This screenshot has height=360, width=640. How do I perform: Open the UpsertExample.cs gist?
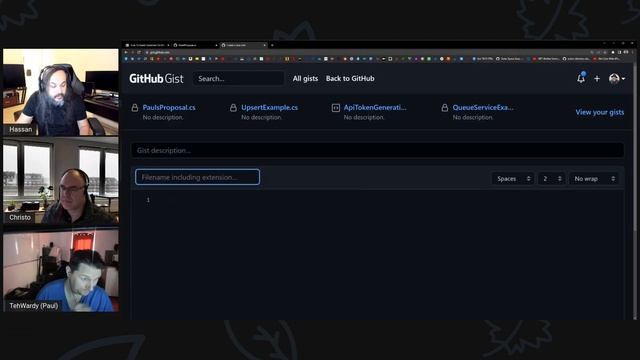pyautogui.click(x=269, y=107)
